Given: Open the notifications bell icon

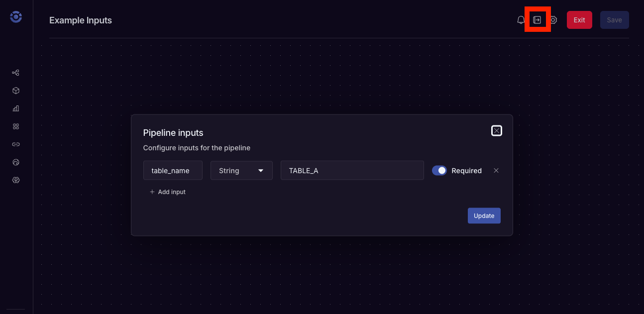Looking at the screenshot, I should [521, 20].
